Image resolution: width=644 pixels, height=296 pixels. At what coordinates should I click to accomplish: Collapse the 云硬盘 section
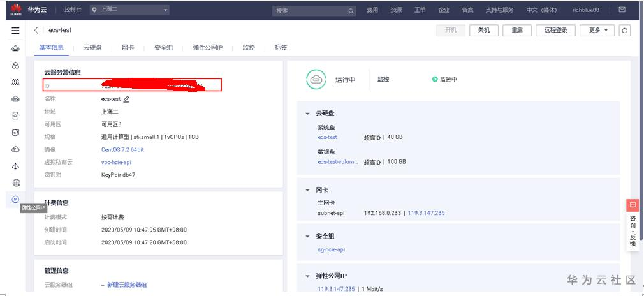[307, 114]
